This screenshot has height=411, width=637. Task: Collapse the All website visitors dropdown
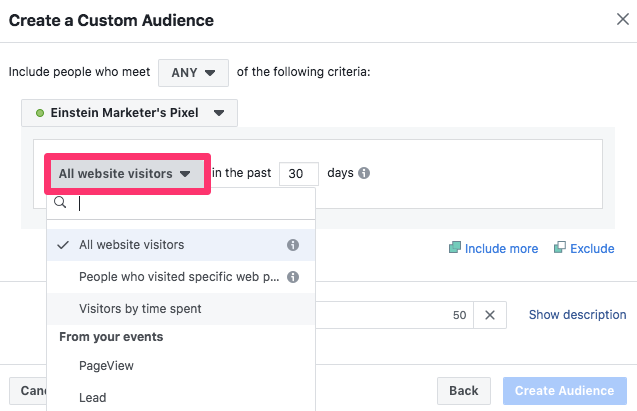click(127, 174)
